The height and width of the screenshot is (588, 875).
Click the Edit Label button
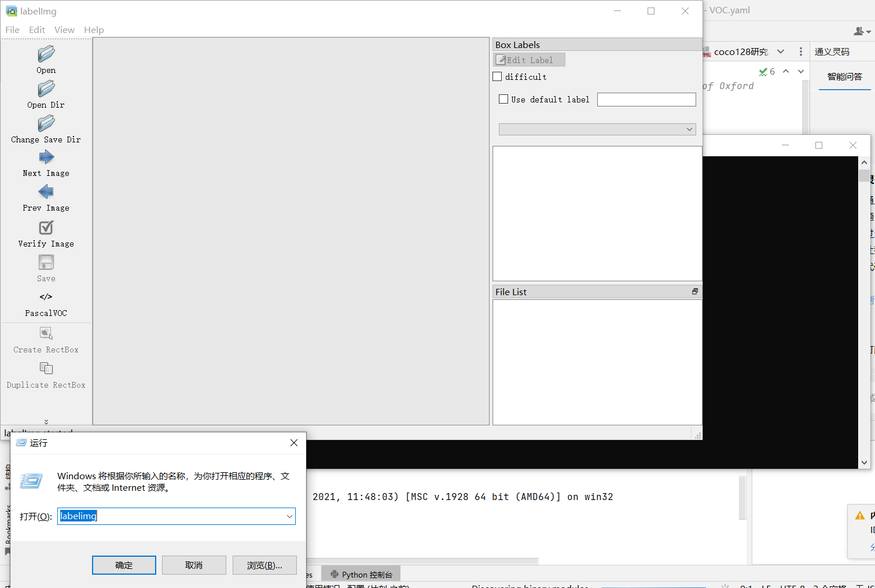(x=529, y=60)
